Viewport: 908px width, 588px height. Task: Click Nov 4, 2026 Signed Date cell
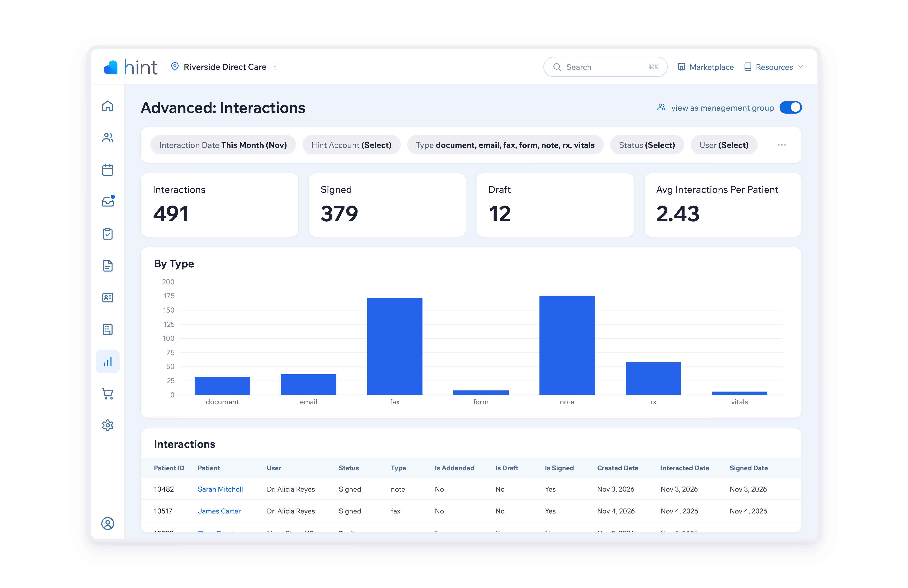(748, 511)
